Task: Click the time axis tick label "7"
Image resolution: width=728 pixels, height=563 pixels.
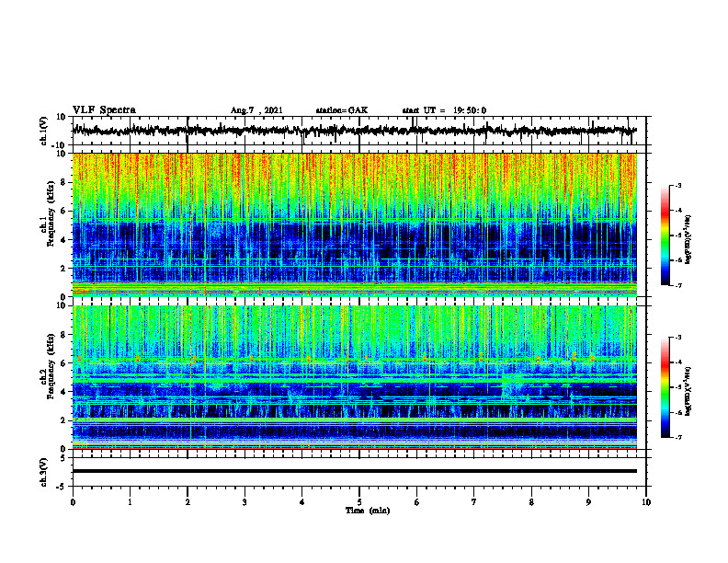Action: [474, 502]
